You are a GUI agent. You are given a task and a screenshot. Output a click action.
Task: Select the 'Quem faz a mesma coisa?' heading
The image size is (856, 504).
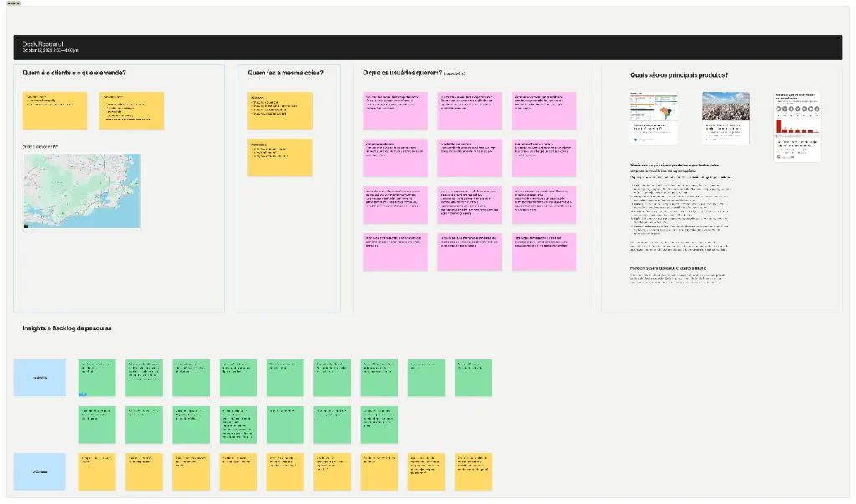[x=285, y=74]
